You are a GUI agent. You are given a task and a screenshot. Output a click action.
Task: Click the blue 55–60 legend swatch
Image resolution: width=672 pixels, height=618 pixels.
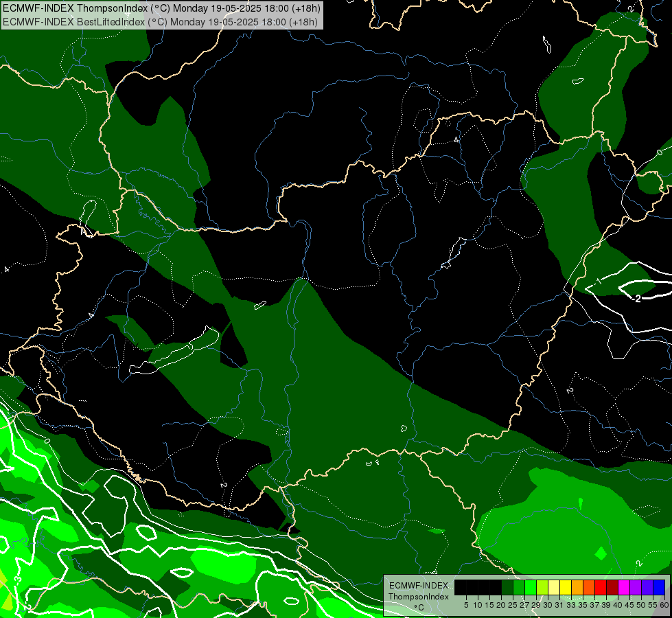[x=659, y=588]
